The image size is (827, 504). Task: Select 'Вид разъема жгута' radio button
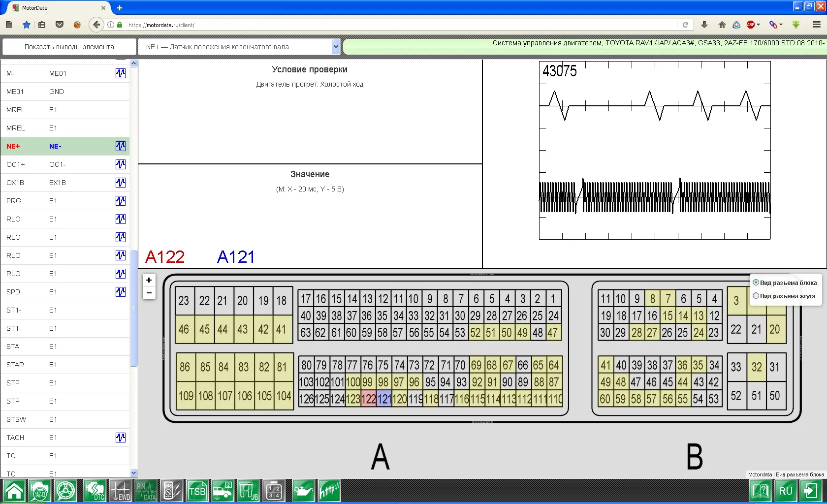click(x=756, y=296)
